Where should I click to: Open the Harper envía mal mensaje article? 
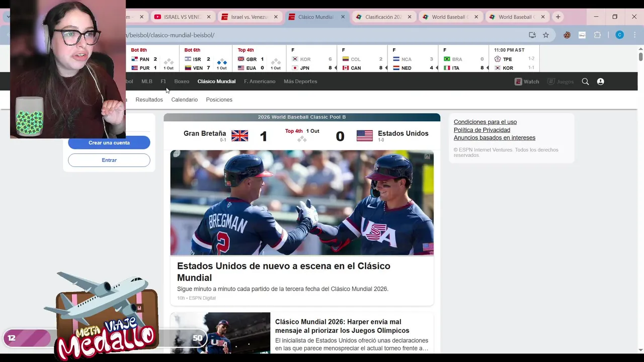pos(342,326)
